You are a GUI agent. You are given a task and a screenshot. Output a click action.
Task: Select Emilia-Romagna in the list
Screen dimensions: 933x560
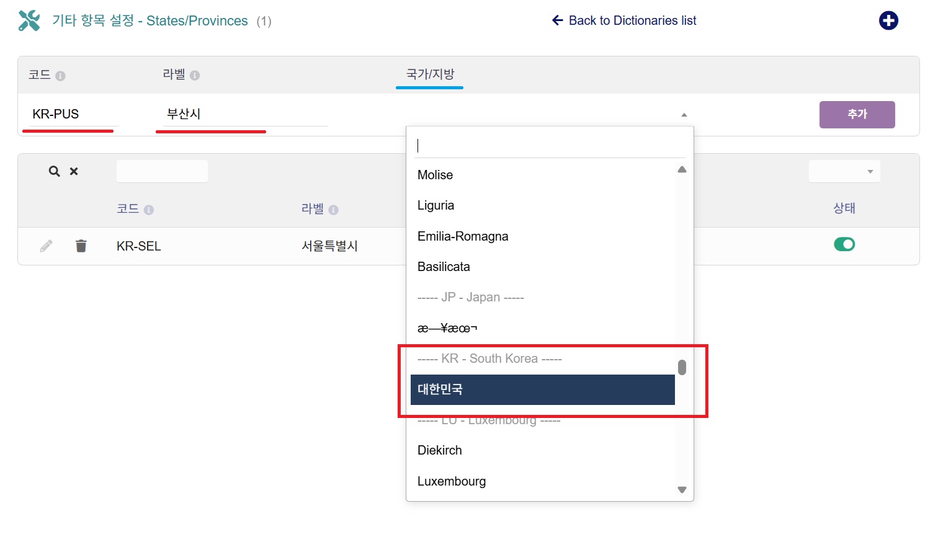463,236
